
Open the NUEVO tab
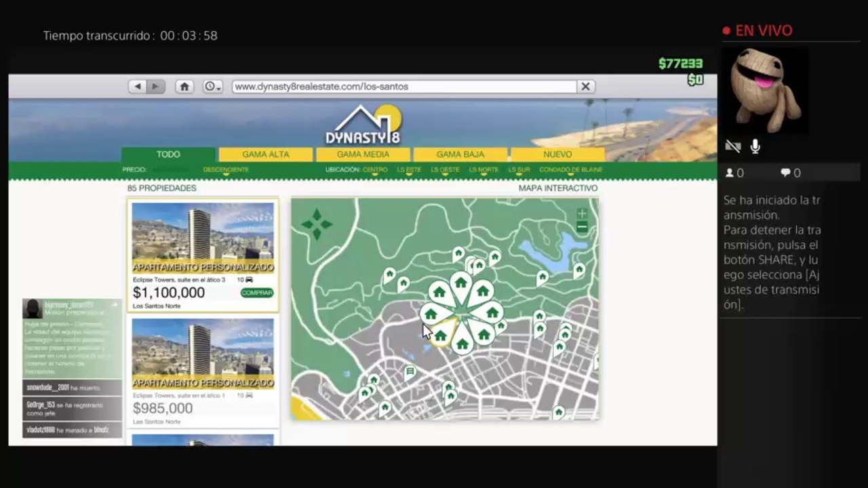coord(557,155)
